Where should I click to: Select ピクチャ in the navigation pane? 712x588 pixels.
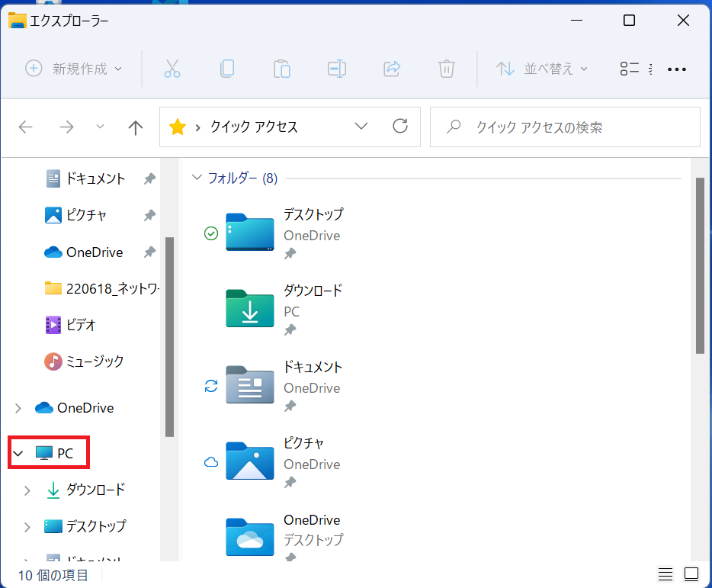pyautogui.click(x=86, y=215)
